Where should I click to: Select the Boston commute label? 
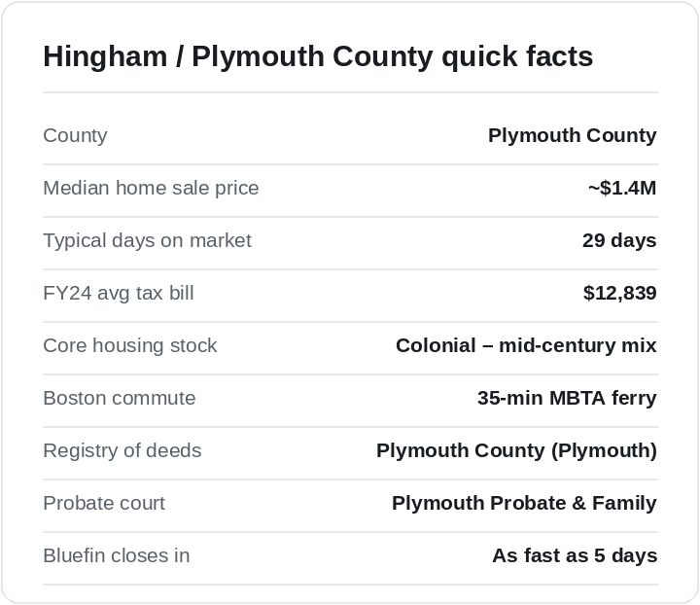(x=120, y=398)
